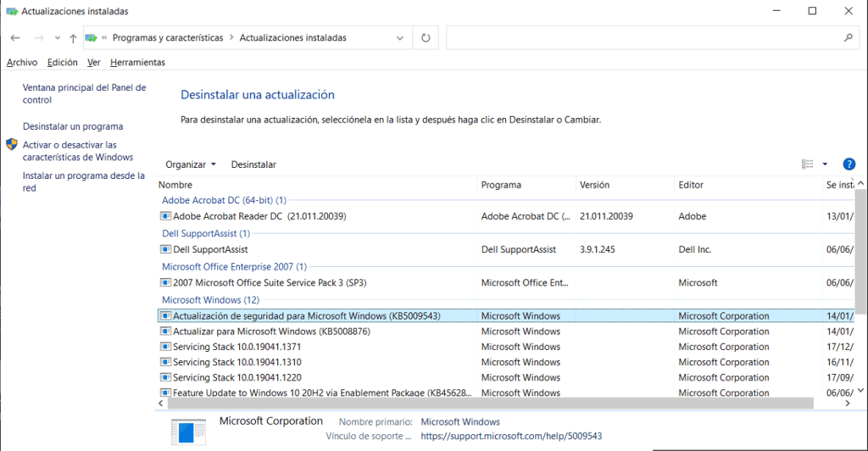Click the 2007 Office Suite SP3 row icon
Viewport: 868px width, 451px height.
tap(165, 282)
